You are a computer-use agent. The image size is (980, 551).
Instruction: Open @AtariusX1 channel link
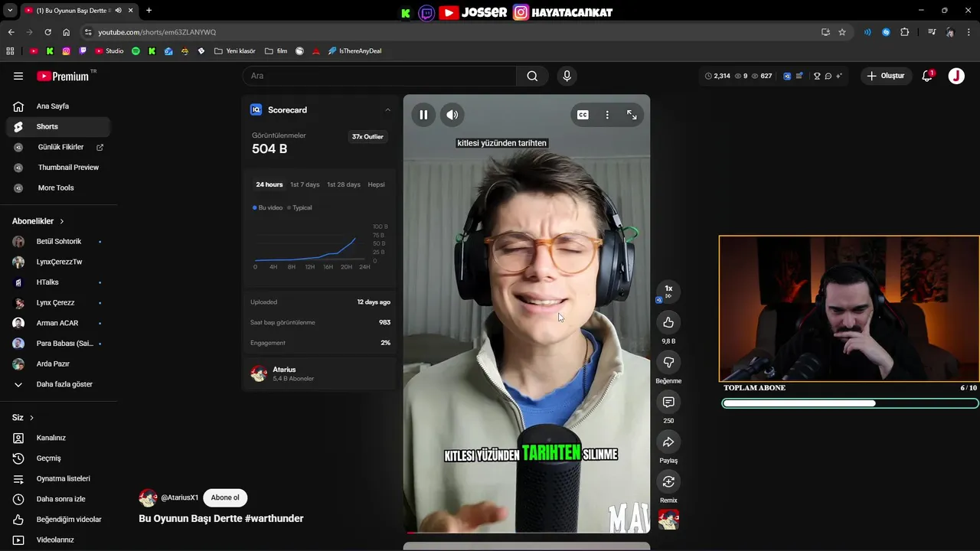179,497
